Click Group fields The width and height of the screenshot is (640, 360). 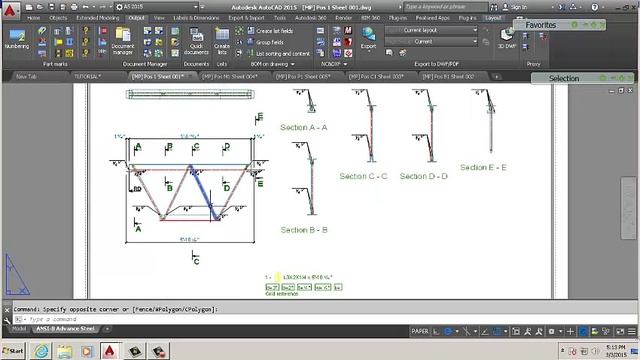click(265, 42)
